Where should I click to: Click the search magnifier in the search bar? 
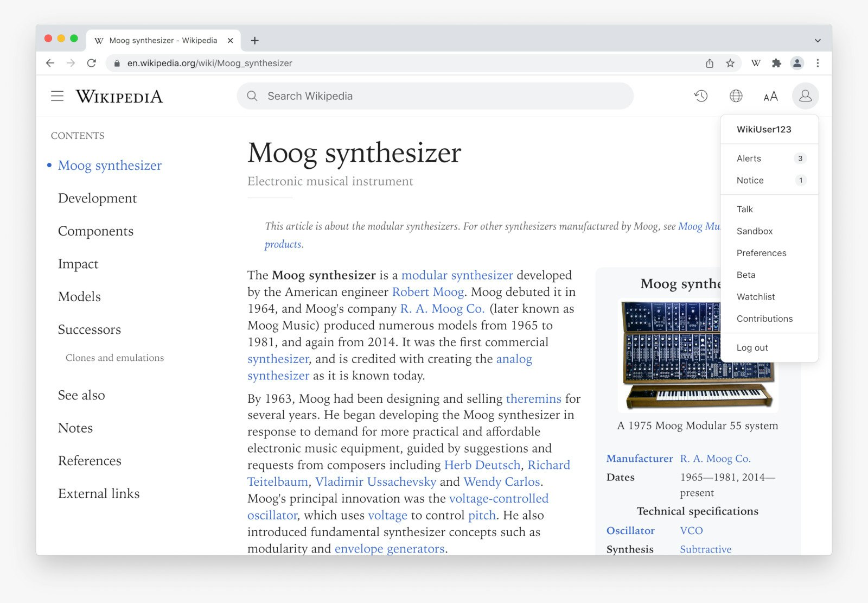click(x=252, y=96)
